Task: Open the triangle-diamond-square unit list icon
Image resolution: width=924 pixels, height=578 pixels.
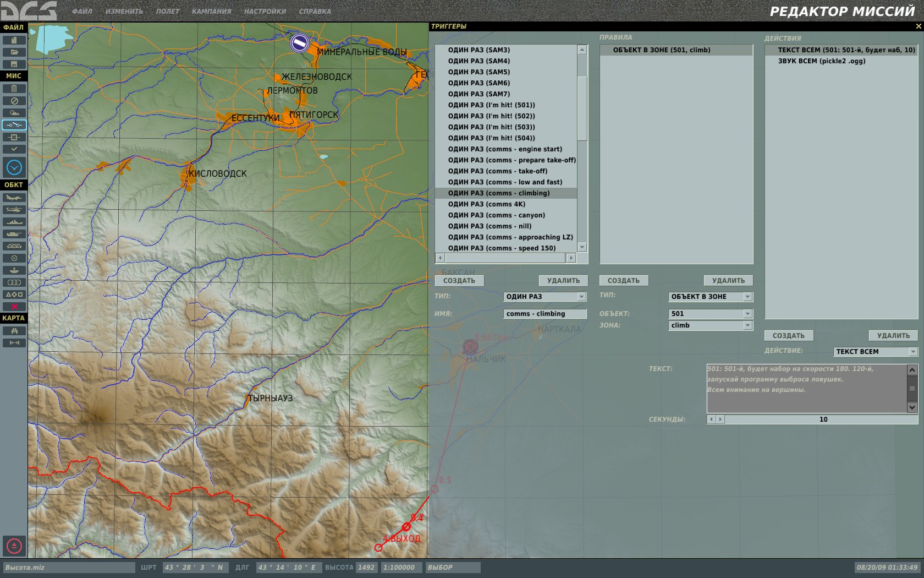Action: (x=14, y=295)
